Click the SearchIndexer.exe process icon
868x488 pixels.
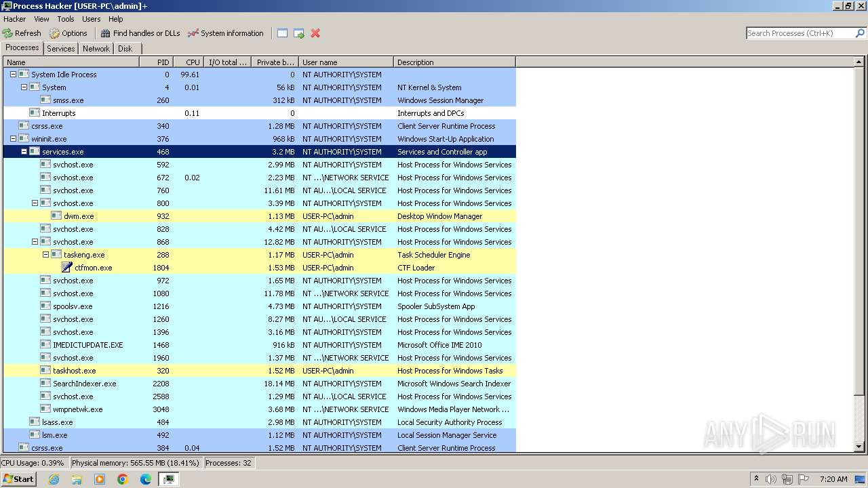coord(45,384)
